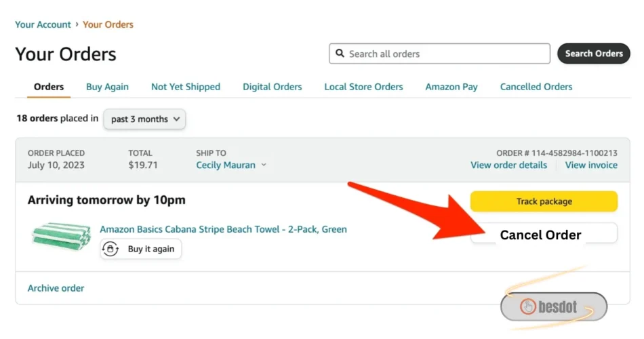Open the Cancelled Orders tab
Image resolution: width=644 pixels, height=339 pixels.
(x=536, y=87)
